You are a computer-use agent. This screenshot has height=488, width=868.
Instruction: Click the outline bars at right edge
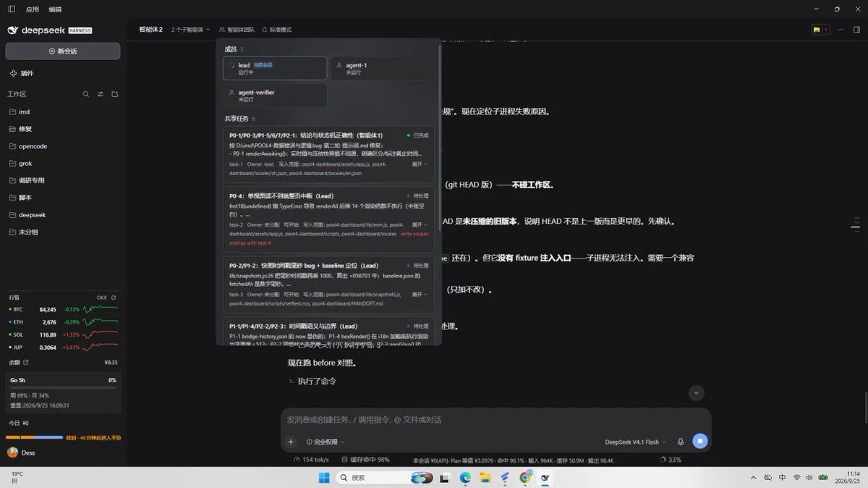(856, 227)
